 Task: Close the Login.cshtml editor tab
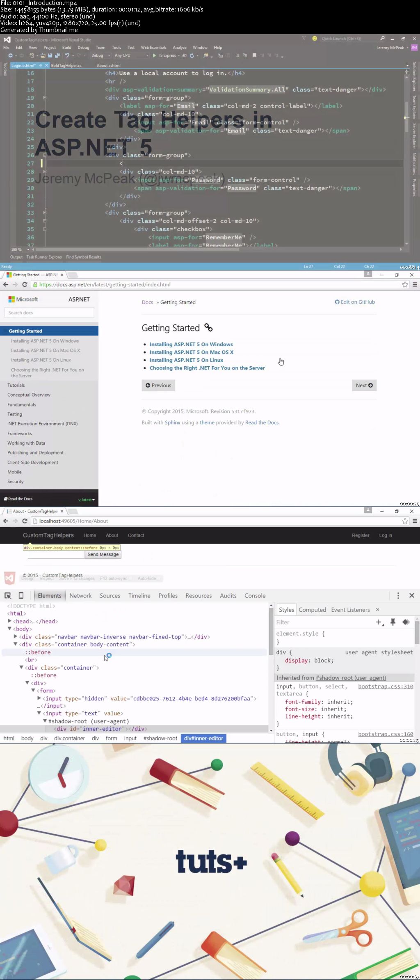pos(47,65)
